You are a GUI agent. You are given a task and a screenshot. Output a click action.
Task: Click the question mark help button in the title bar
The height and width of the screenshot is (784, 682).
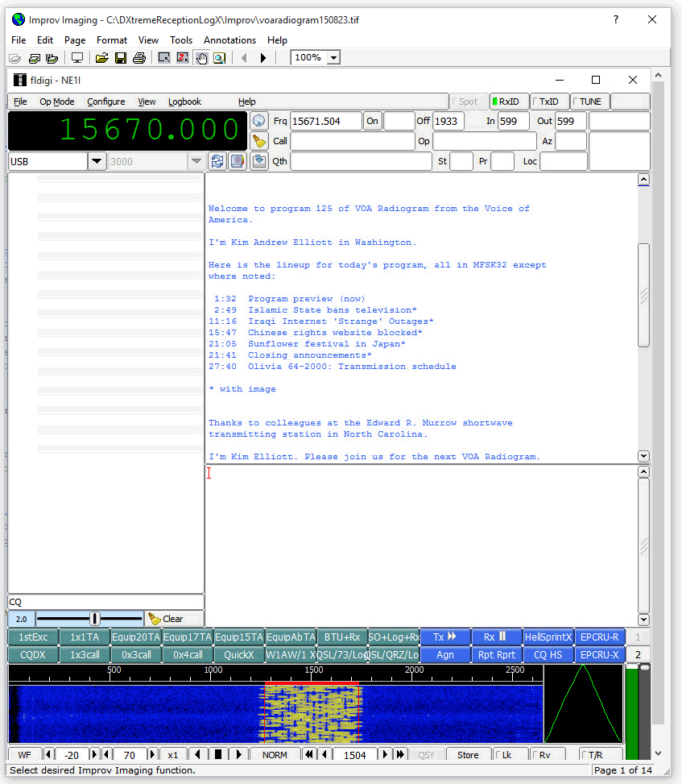click(x=615, y=19)
